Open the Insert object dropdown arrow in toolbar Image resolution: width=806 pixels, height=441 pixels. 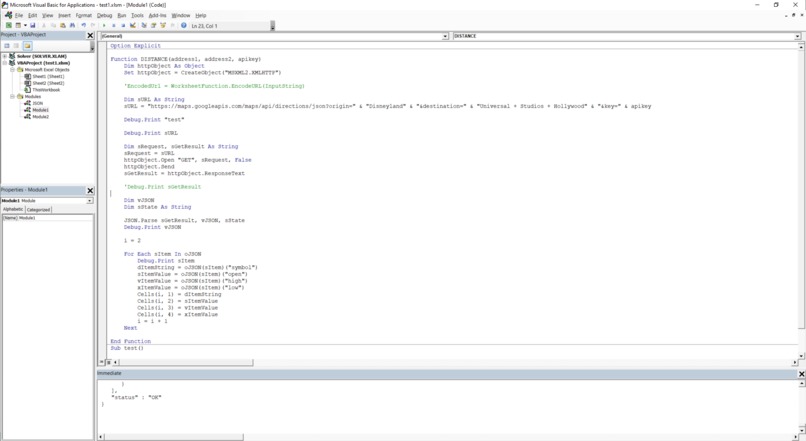point(25,25)
